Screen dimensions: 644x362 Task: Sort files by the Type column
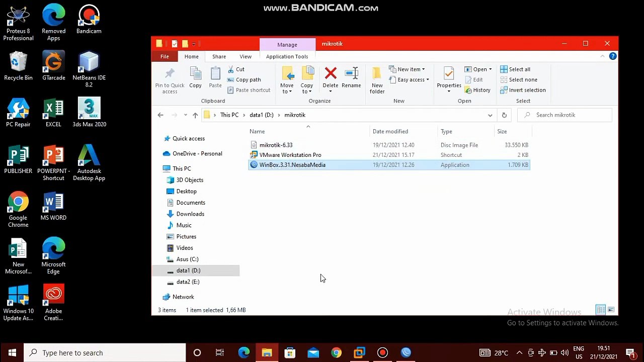465,132
